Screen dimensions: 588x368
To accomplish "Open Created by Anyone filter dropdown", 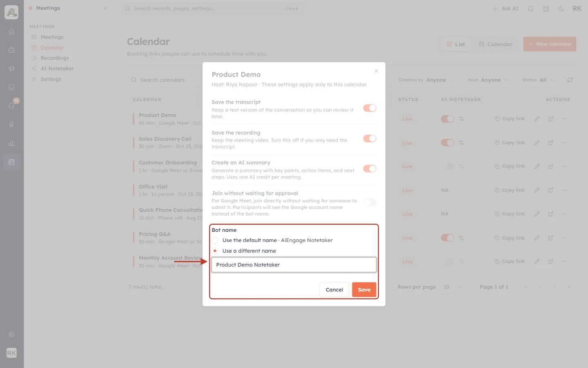I will coord(426,80).
